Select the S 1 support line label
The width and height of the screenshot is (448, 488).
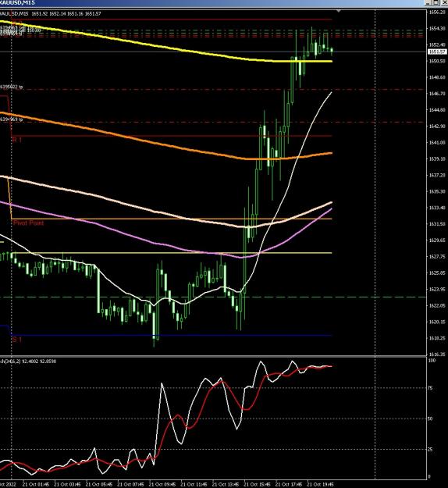click(x=17, y=340)
